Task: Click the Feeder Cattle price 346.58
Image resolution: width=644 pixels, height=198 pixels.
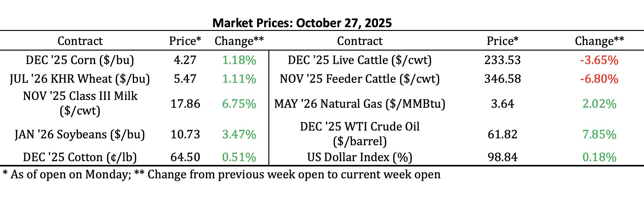Action: tap(502, 79)
